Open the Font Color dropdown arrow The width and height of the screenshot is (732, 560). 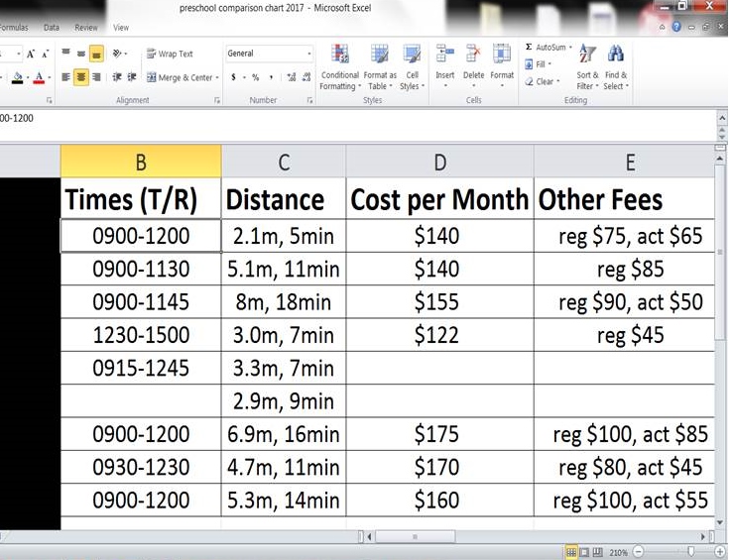[x=49, y=77]
